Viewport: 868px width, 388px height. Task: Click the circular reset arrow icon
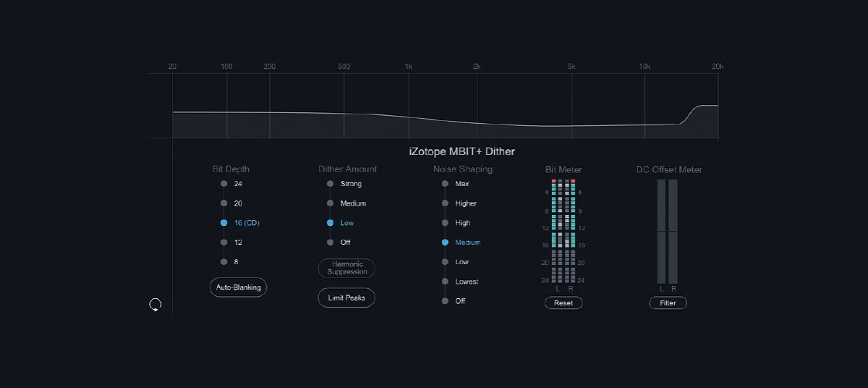[155, 305]
